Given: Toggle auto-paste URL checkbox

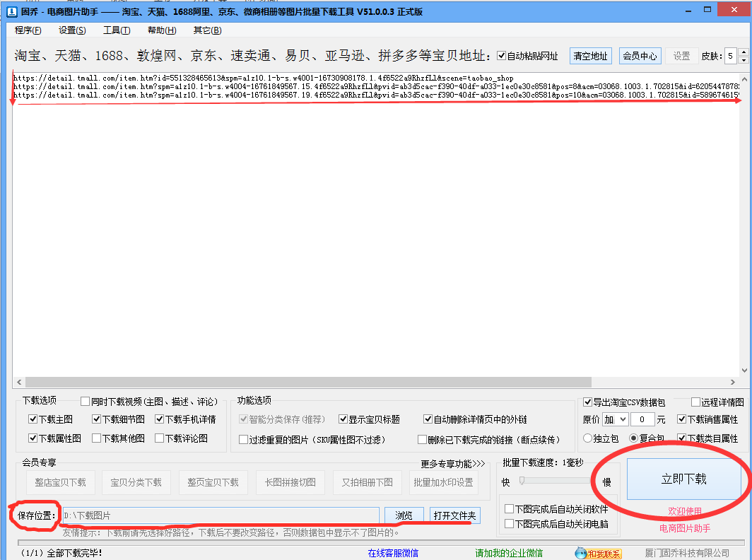Looking at the screenshot, I should pos(502,56).
